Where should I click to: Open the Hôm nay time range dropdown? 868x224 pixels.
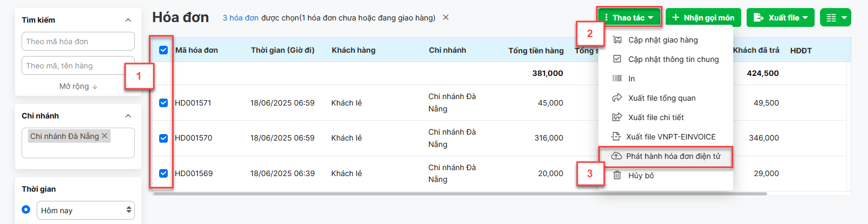[86, 211]
